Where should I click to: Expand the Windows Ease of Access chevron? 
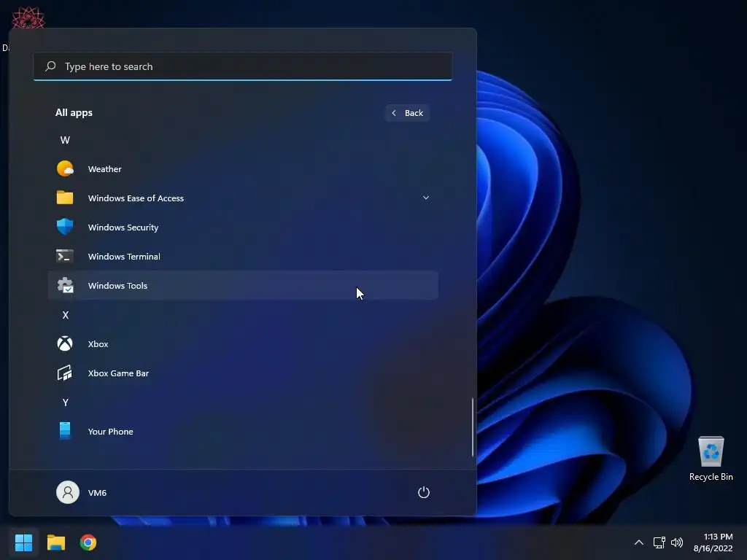(426, 198)
